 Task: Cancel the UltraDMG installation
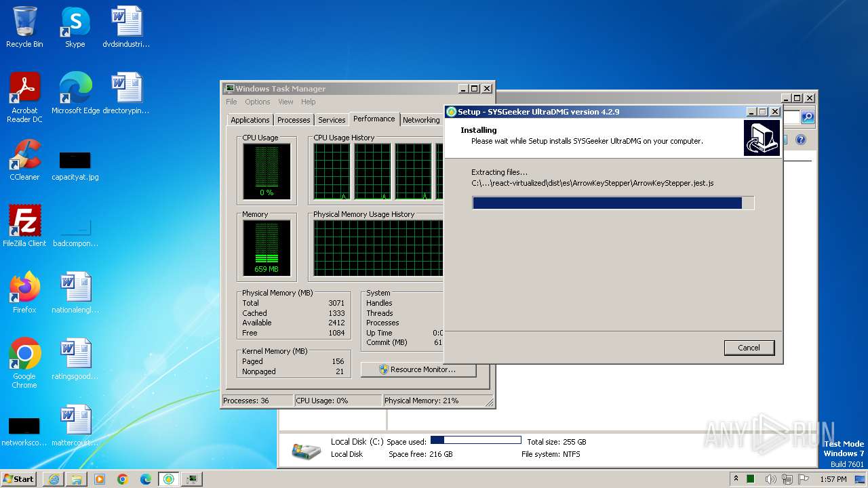point(749,348)
